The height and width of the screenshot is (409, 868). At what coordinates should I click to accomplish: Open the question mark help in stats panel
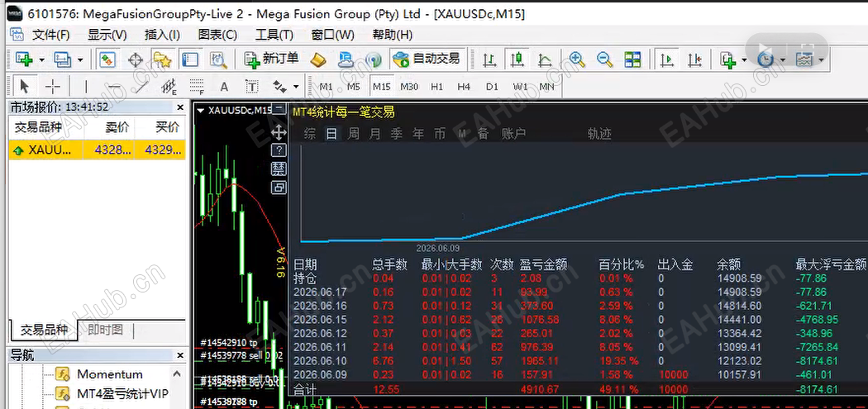pos(279,150)
